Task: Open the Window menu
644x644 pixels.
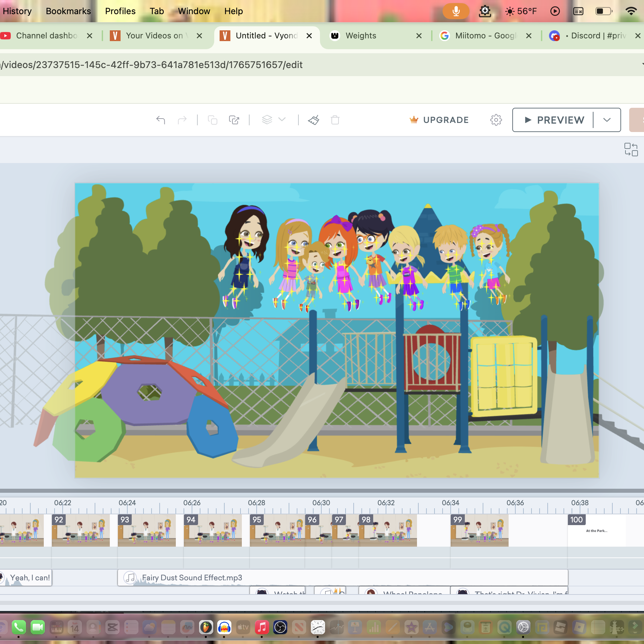Action: 194,11
